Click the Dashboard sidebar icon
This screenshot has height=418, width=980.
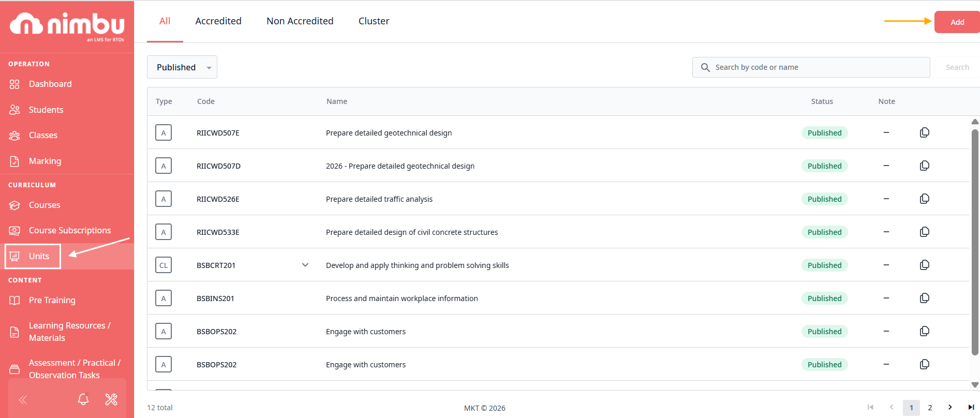coord(14,84)
